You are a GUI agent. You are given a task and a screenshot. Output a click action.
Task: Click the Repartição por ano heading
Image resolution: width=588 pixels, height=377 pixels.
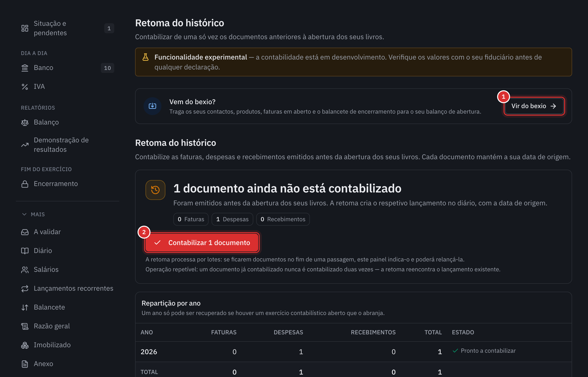point(171,303)
